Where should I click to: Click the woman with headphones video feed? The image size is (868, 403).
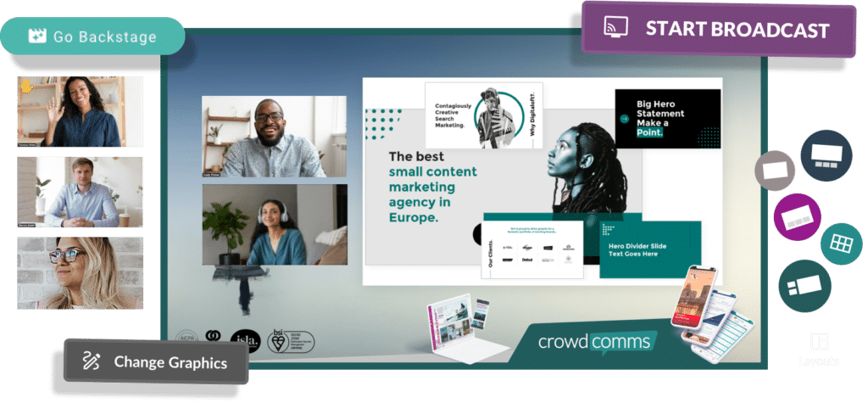pyautogui.click(x=274, y=225)
